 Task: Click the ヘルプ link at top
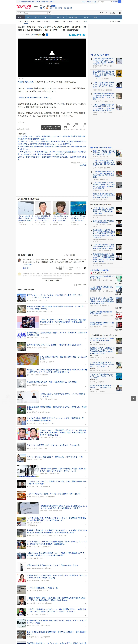(x=94, y=2)
